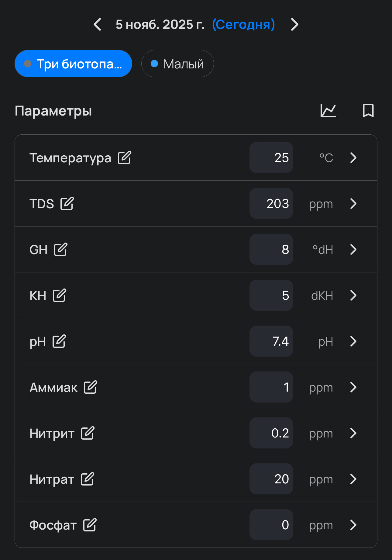Click the Сегодня date link
The height and width of the screenshot is (560, 392).
coord(243,24)
